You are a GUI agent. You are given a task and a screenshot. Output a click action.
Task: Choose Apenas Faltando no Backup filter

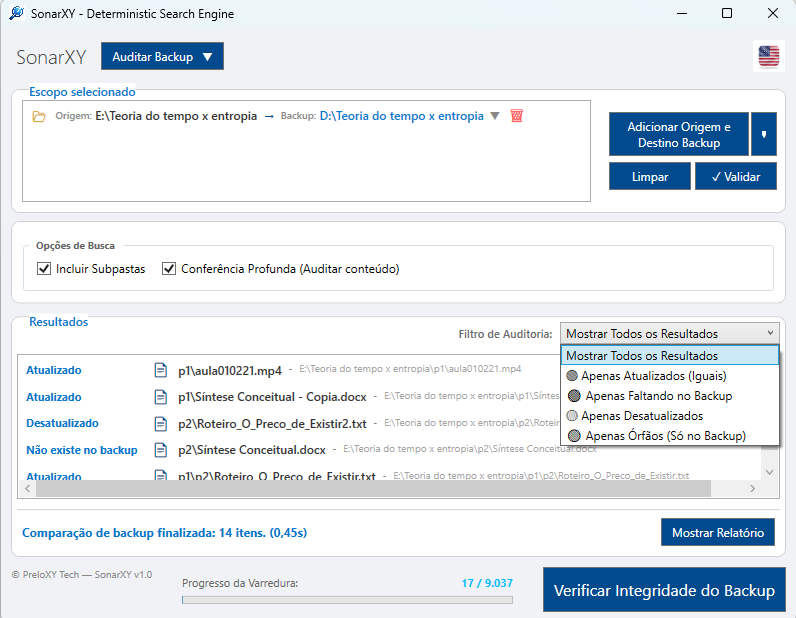670,396
